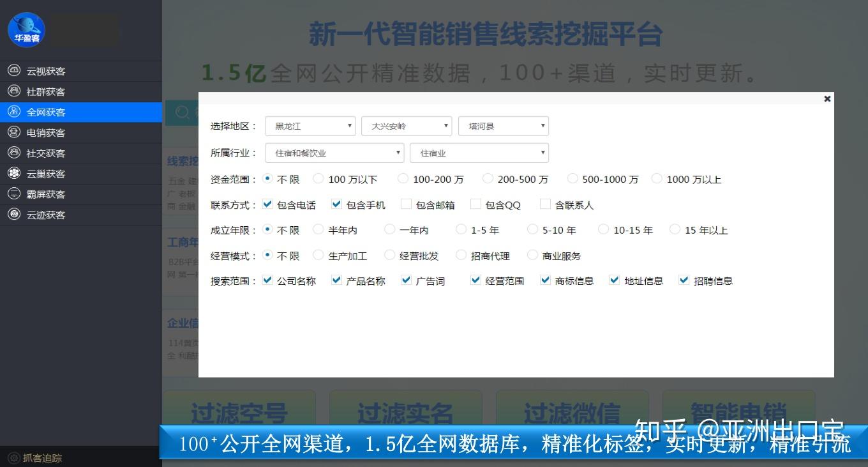Screen dimensions: 868x467
Task: Select 经营批发 business mode radio
Action: tap(389, 254)
